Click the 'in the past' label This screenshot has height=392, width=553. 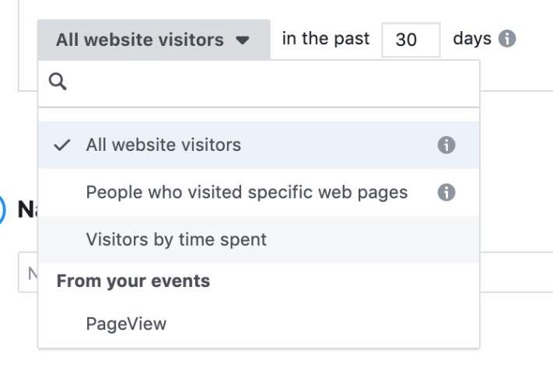point(327,39)
